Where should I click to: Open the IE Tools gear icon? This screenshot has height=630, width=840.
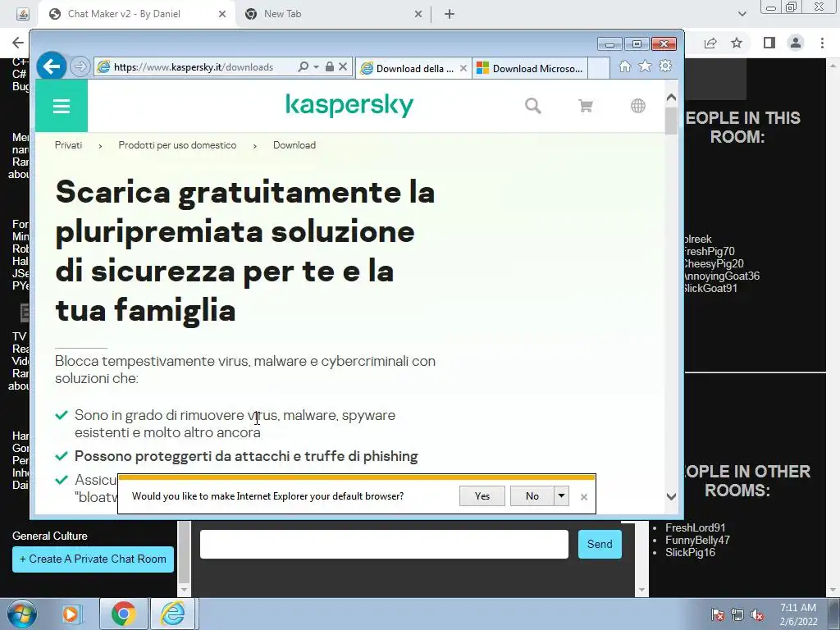[665, 66]
